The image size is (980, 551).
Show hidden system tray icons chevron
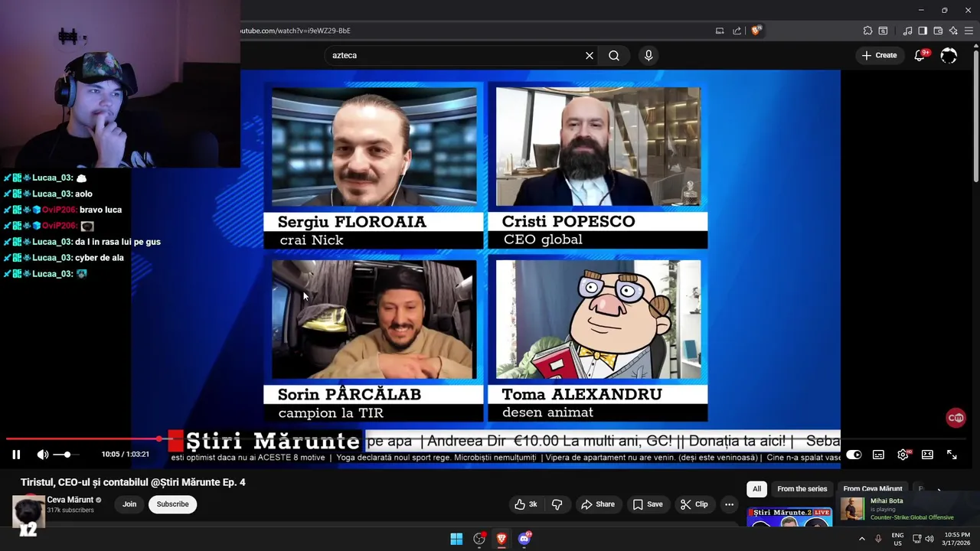coord(861,539)
